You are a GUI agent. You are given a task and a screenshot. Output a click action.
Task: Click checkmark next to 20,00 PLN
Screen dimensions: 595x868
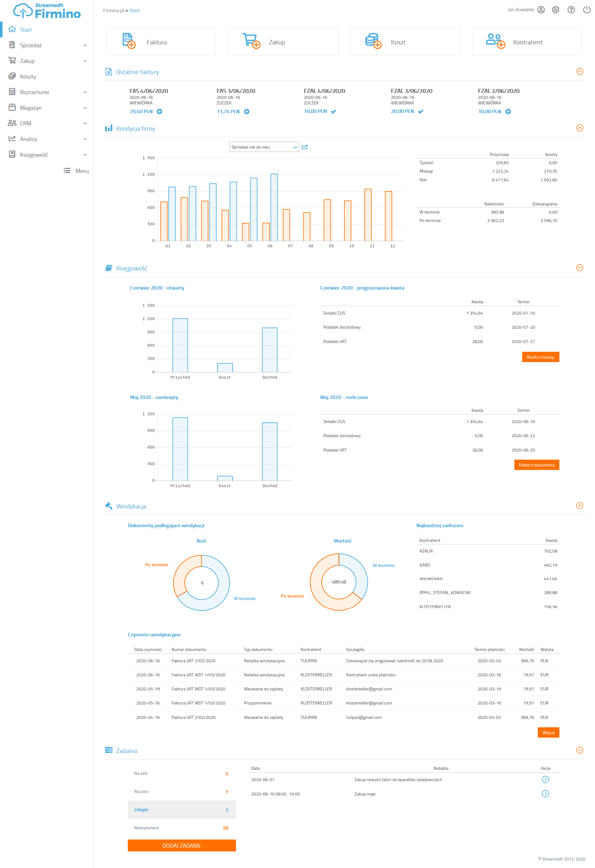[x=421, y=111]
